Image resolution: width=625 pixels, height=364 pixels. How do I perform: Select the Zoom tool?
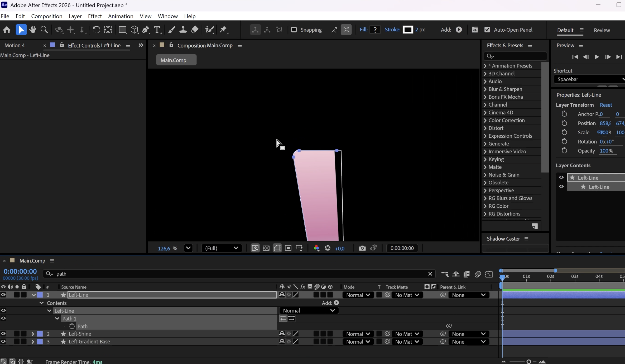(44, 30)
